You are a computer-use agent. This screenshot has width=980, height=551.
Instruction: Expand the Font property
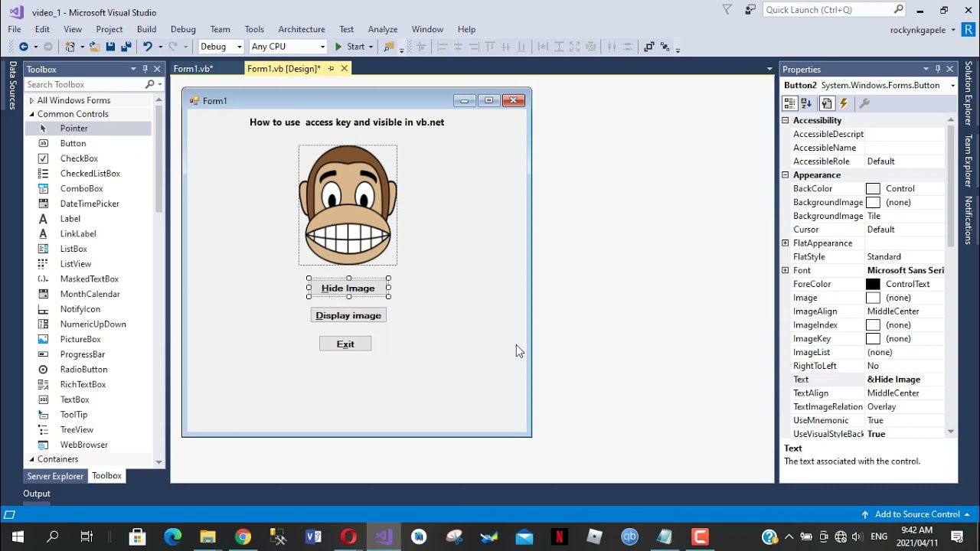click(785, 270)
